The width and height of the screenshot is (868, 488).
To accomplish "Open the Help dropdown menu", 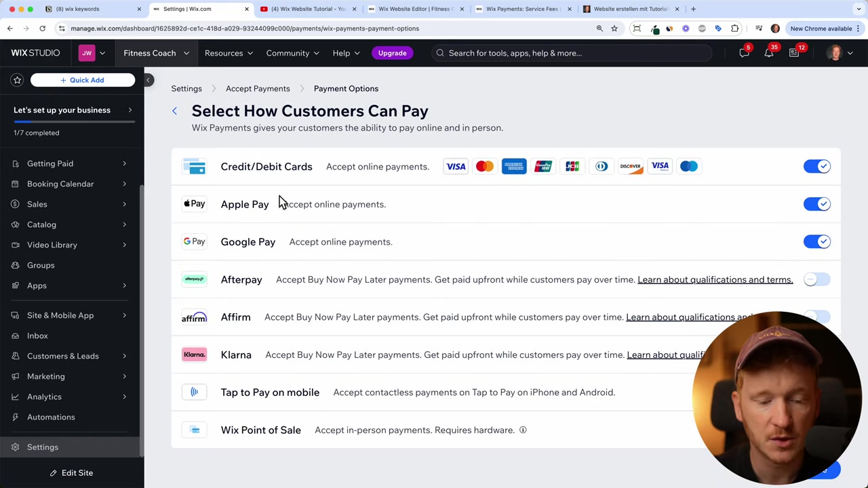I will click(346, 53).
